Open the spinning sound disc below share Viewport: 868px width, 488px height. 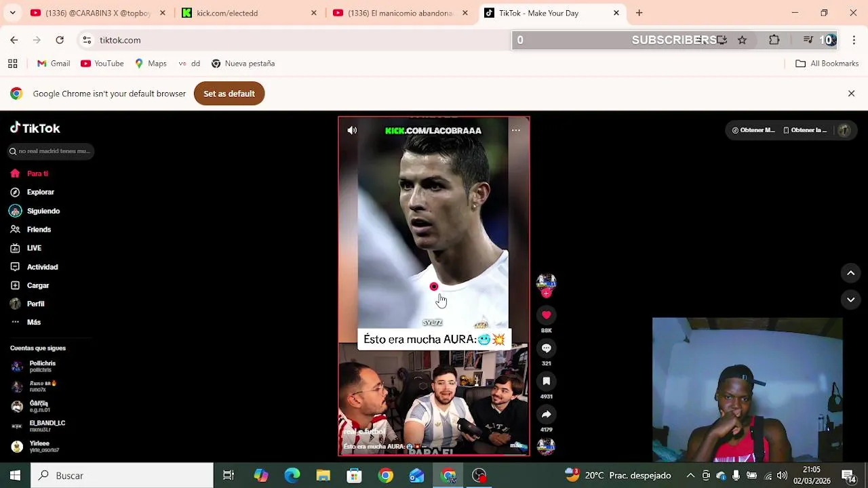(547, 446)
